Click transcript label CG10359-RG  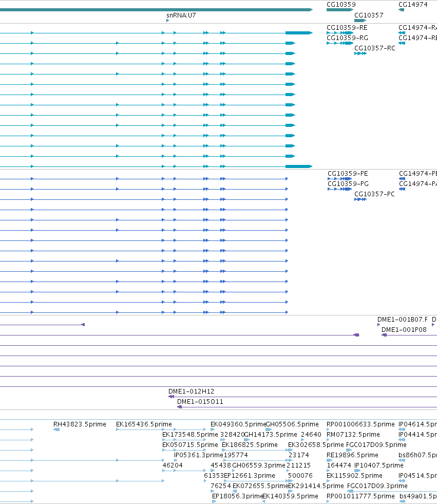pyautogui.click(x=347, y=38)
